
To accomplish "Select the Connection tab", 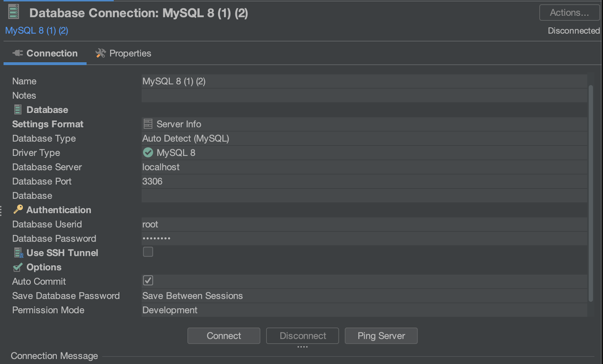I will coord(45,53).
